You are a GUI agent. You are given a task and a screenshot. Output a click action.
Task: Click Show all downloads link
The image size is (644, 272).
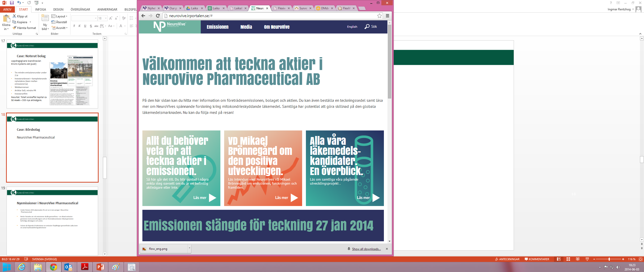point(366,249)
